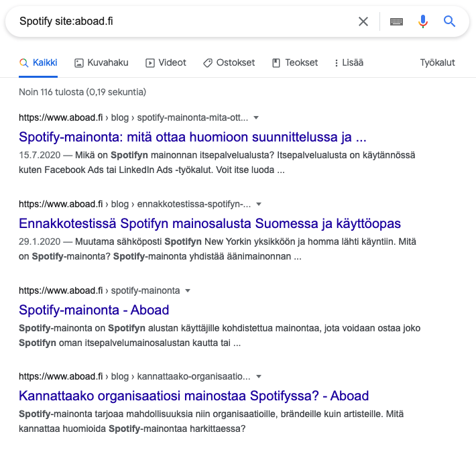The width and height of the screenshot is (476, 454).
Task: Select the Teokset books tab
Action: [x=295, y=62]
